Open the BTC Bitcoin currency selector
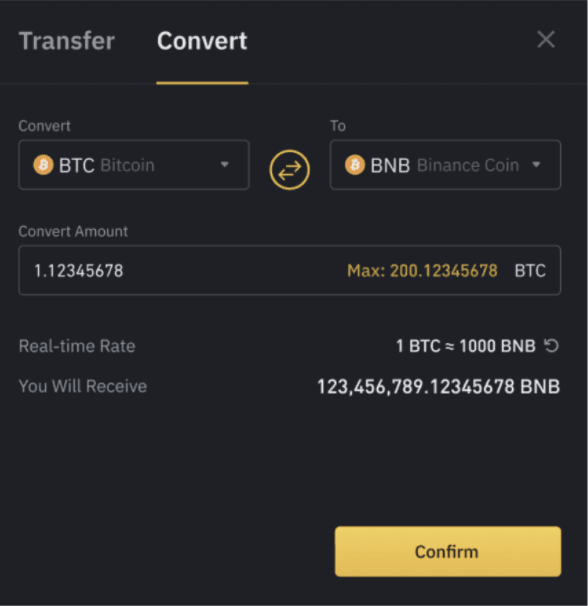This screenshot has width=588, height=606. (x=134, y=165)
